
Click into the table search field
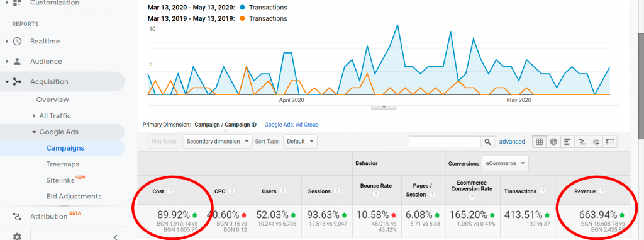pos(445,142)
